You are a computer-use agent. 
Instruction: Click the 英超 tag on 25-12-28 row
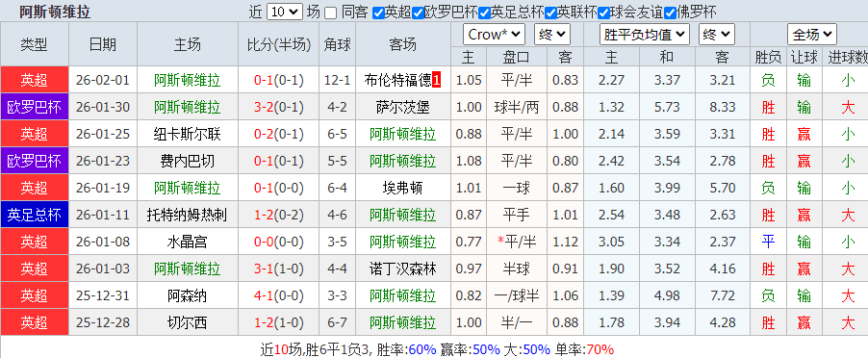click(x=35, y=322)
